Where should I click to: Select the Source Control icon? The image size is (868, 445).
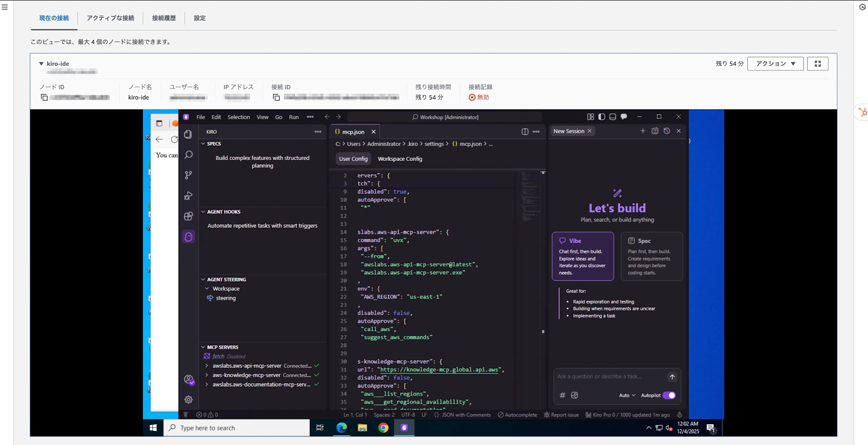[x=188, y=175]
